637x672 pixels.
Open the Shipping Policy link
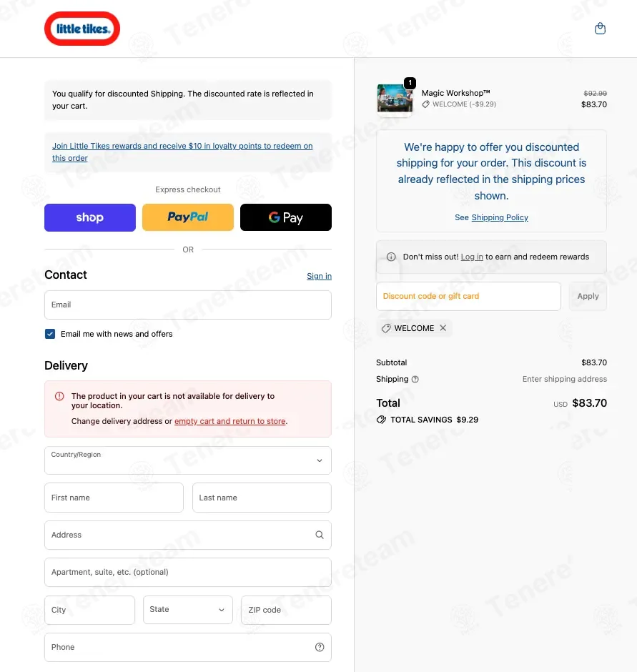(x=500, y=217)
